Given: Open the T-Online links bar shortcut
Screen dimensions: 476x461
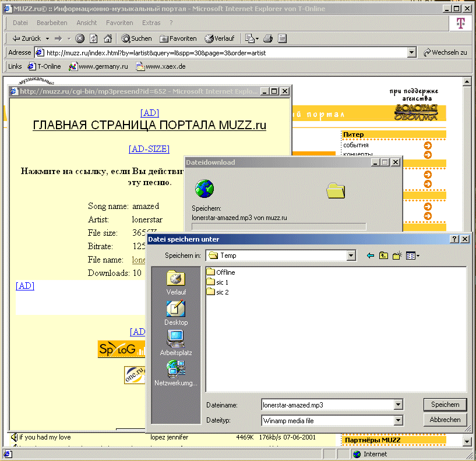Looking at the screenshot, I should point(44,66).
